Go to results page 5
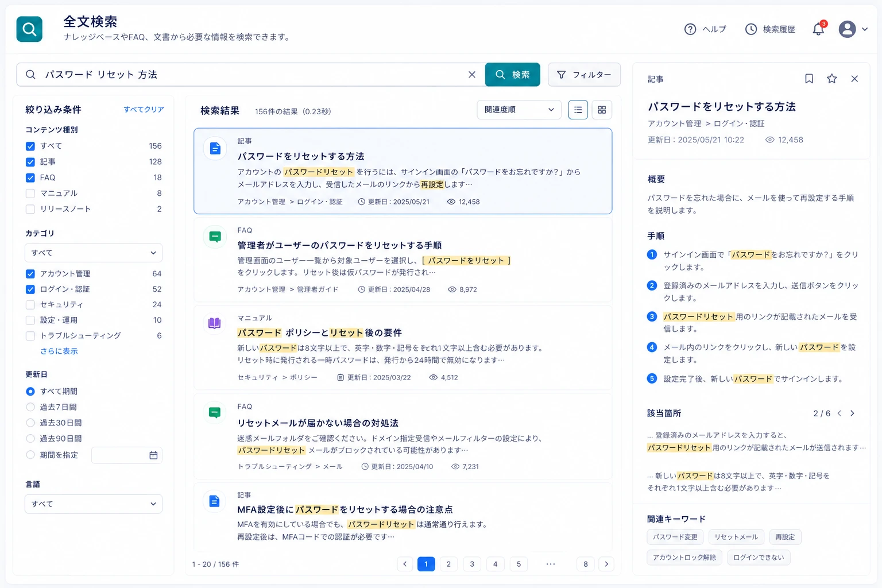This screenshot has width=882, height=588. point(519,564)
